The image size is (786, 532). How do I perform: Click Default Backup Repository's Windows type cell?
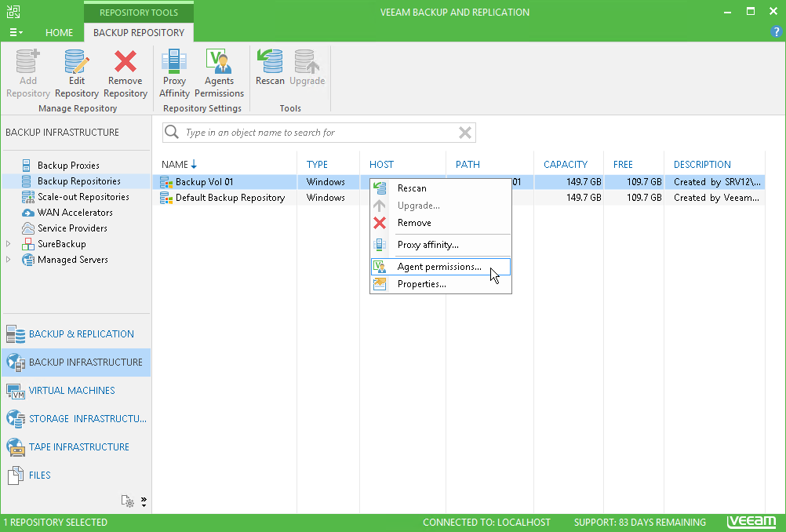(326, 198)
